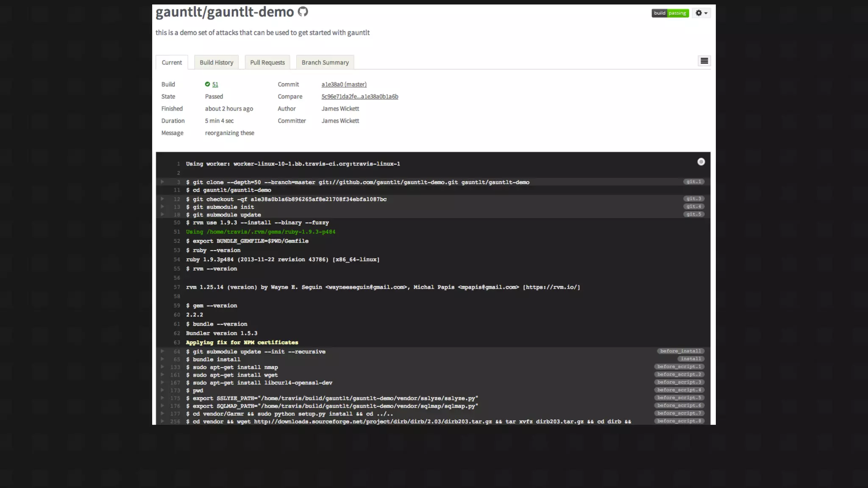Open the Pull Requests tab
The image size is (868, 488).
pyautogui.click(x=267, y=62)
